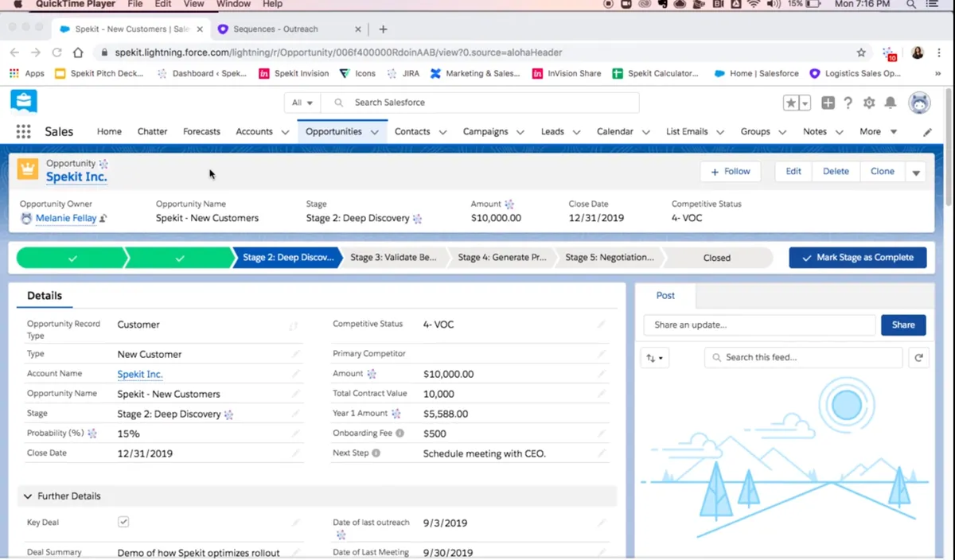Screen dimensions: 955x560
Task: Bookmark this page with the star icon
Action: [861, 52]
